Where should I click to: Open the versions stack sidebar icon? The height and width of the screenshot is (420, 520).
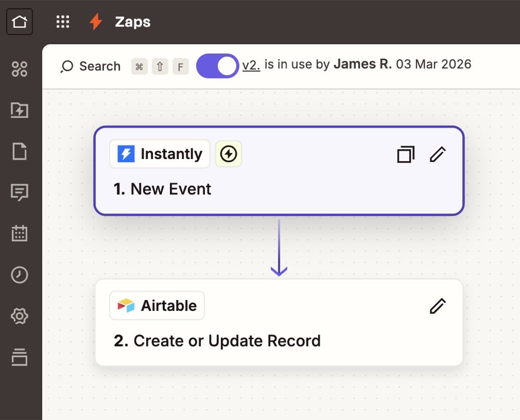pos(20,357)
